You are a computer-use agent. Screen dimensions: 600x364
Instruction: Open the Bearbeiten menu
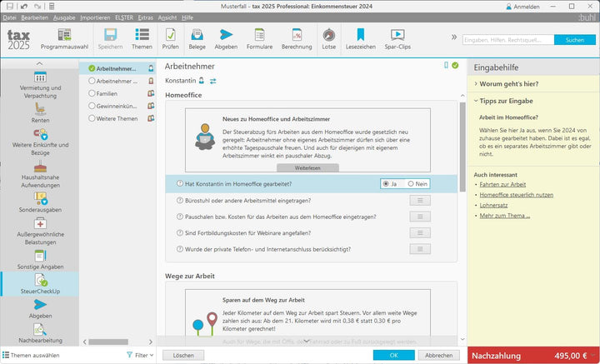coord(35,17)
